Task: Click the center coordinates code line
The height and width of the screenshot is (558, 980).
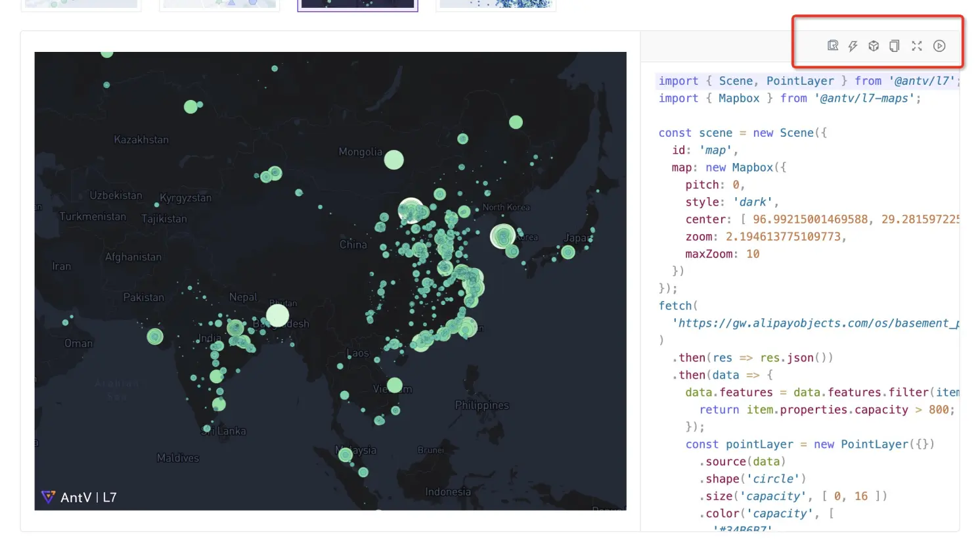Action: click(x=822, y=220)
